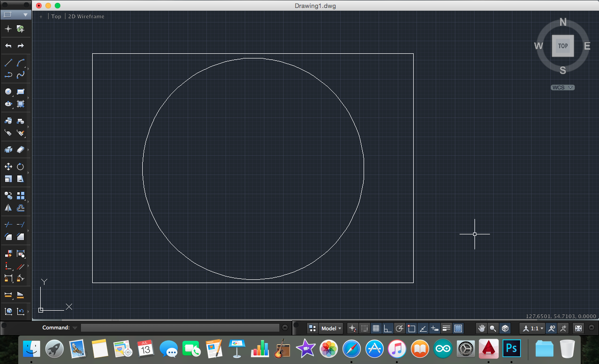Select the Rotate tool

pyautogui.click(x=21, y=167)
